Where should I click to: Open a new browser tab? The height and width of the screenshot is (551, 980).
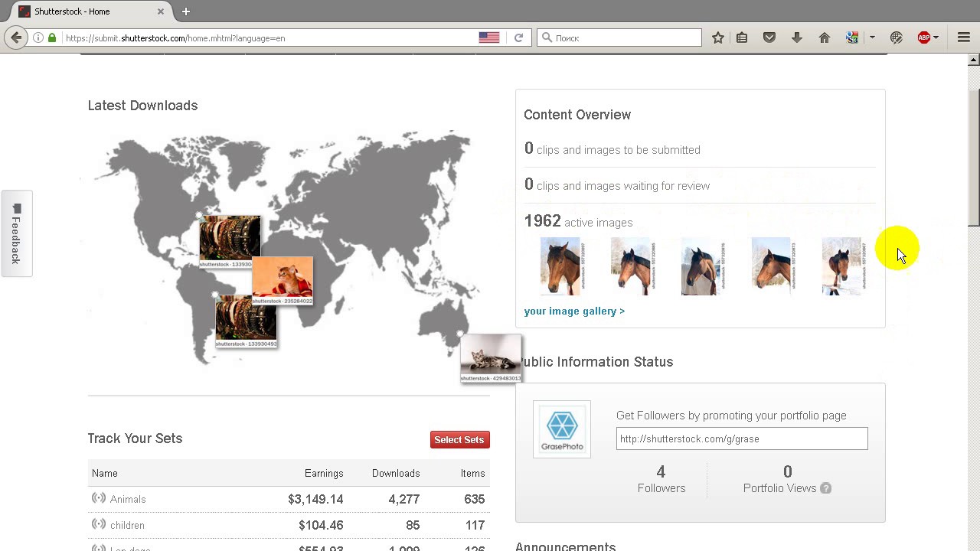point(186,11)
